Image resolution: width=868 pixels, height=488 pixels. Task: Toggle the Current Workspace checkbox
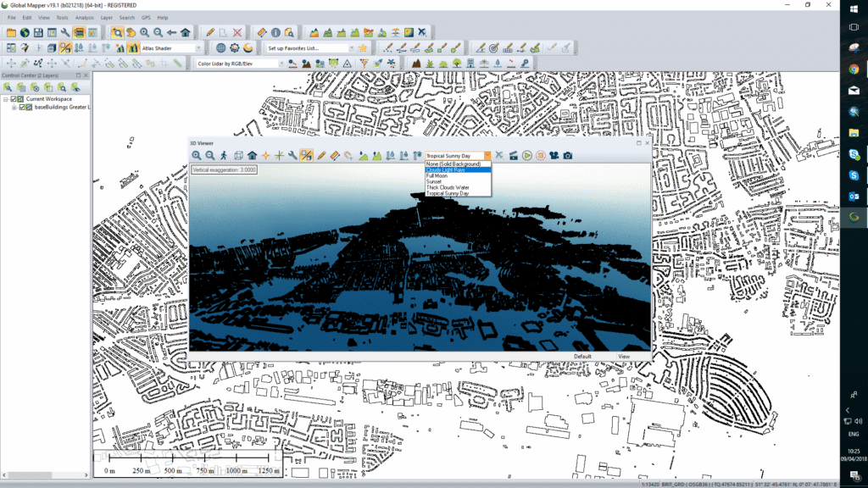click(x=14, y=99)
